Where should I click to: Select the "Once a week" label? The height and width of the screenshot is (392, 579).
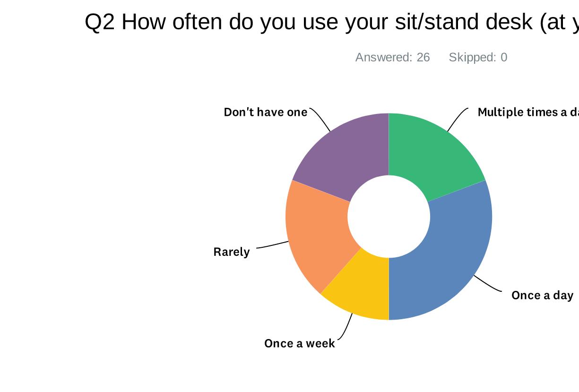click(300, 343)
